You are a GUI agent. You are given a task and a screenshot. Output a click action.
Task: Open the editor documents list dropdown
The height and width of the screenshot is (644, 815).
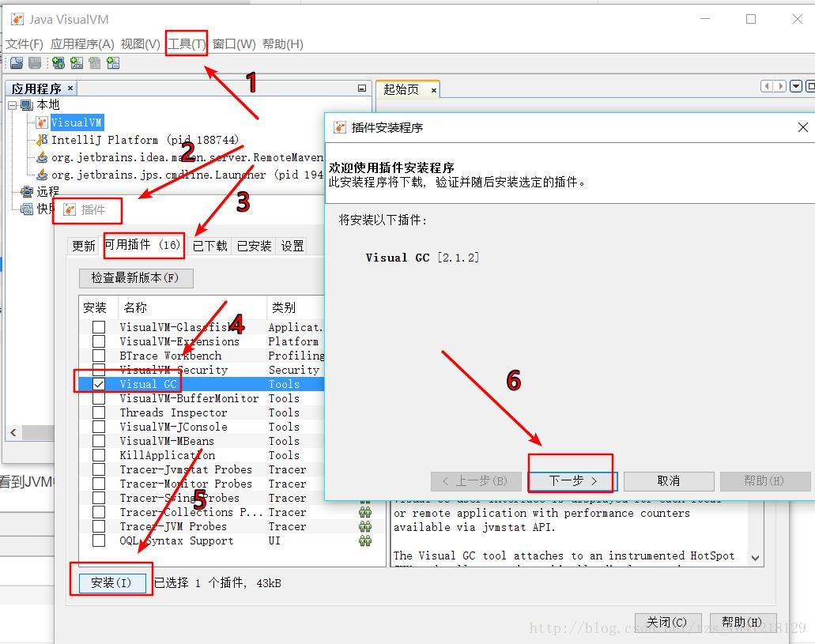(796, 86)
